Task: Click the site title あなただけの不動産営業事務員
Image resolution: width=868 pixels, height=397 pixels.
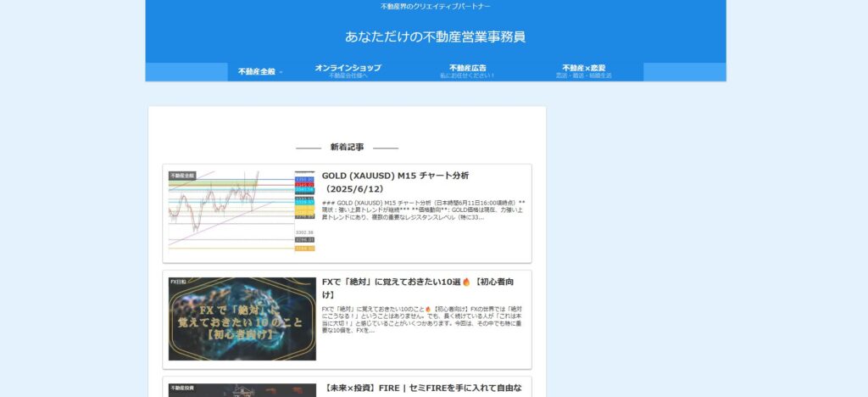Action: coord(435,37)
